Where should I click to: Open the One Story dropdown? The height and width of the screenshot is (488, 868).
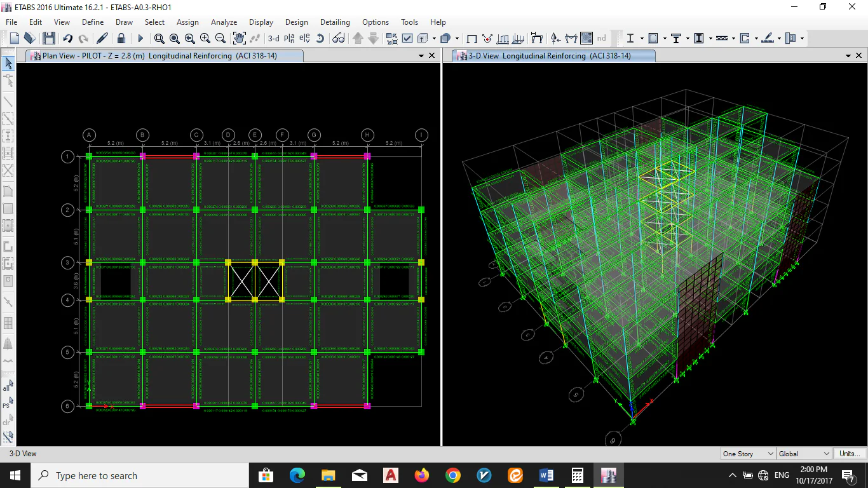748,454
